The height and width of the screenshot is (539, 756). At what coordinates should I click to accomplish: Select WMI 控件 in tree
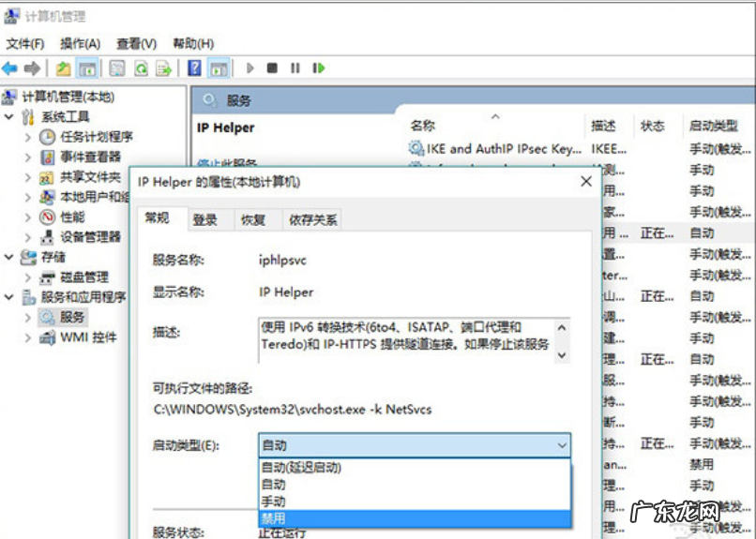88,337
